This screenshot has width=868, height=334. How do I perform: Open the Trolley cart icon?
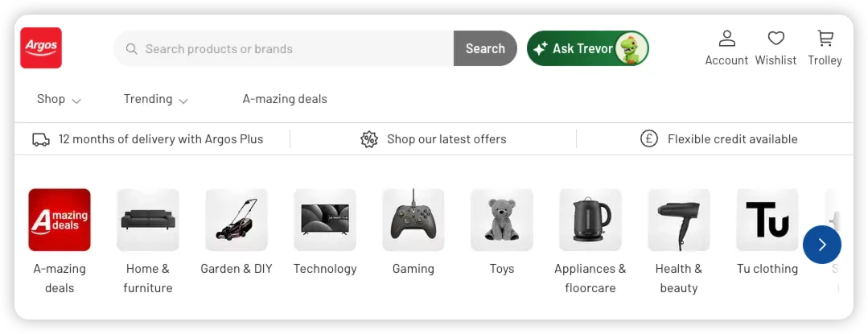(x=825, y=39)
